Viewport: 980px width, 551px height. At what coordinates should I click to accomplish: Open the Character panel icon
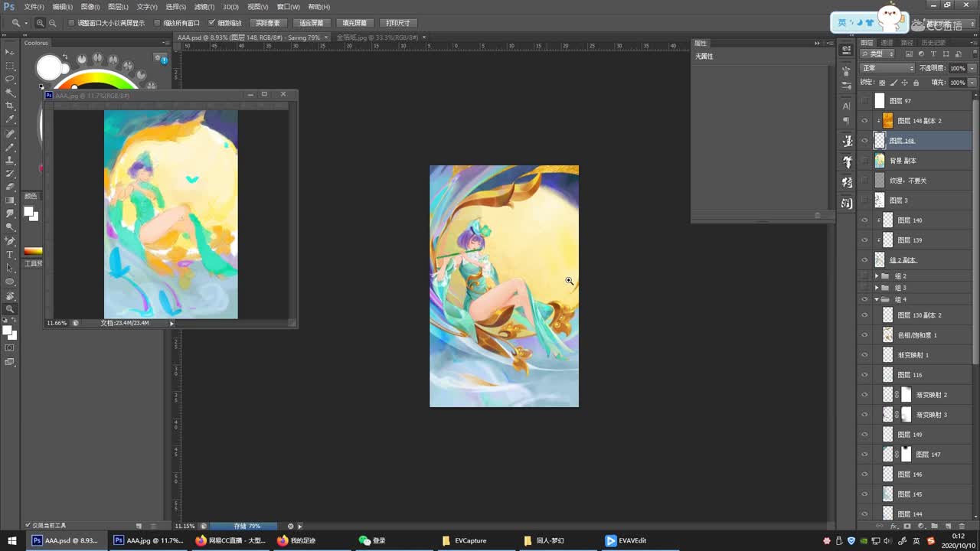click(846, 106)
